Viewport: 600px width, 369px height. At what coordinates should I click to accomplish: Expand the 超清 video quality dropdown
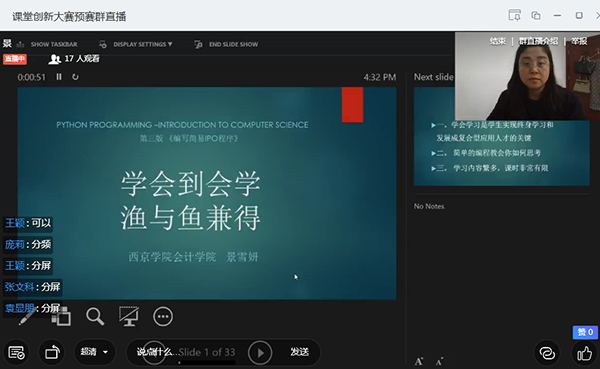tap(95, 352)
